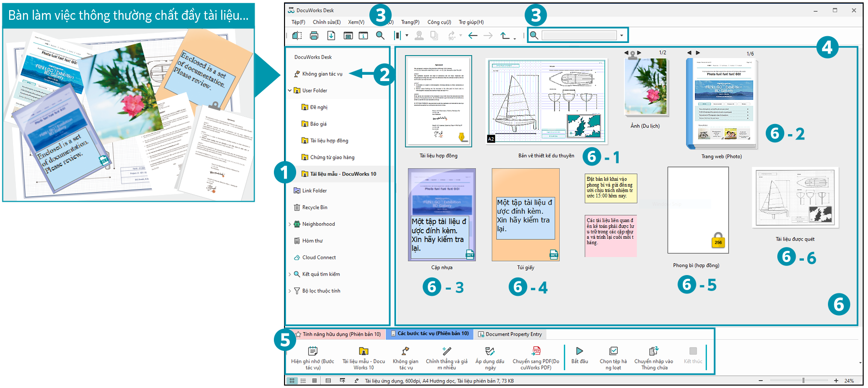Click the Print toolbar icon

pyautogui.click(x=314, y=35)
